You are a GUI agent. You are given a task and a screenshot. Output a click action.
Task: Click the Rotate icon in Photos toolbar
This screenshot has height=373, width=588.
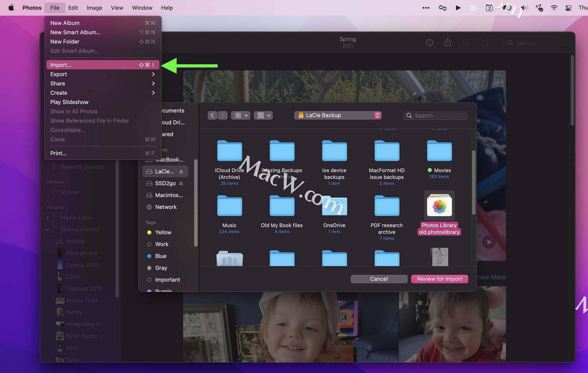point(485,43)
